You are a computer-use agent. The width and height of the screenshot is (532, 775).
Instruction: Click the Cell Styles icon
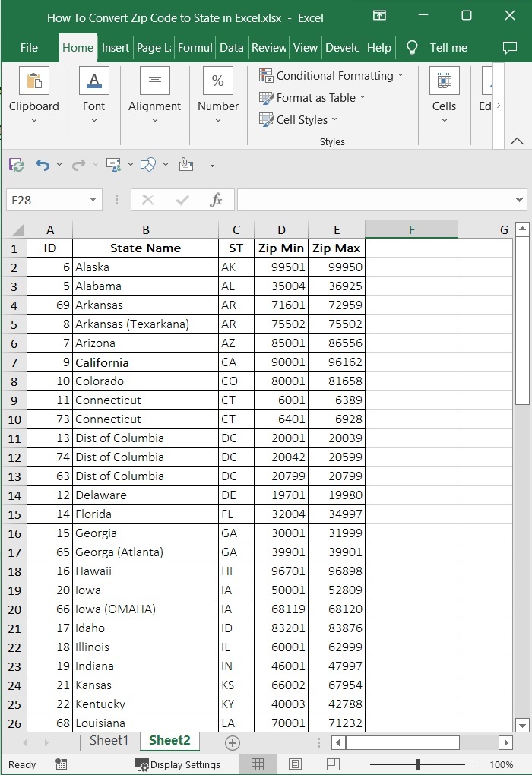tap(266, 119)
